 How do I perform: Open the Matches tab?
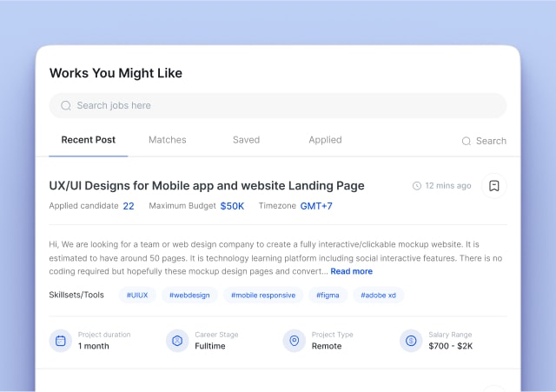(x=168, y=140)
